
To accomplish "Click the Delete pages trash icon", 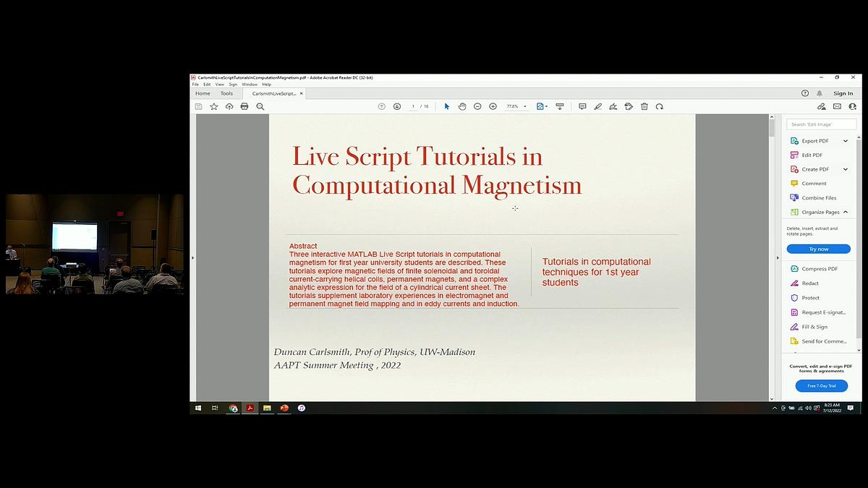I will click(x=644, y=106).
